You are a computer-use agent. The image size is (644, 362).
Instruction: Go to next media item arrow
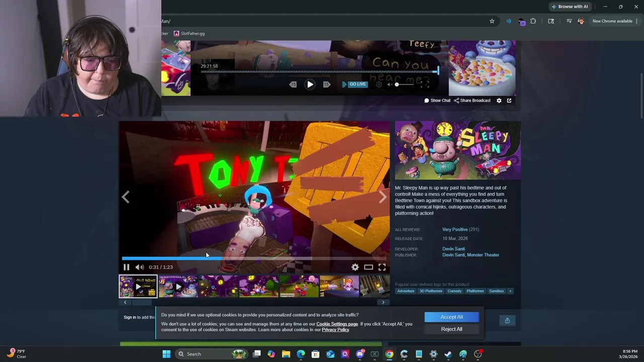click(383, 197)
